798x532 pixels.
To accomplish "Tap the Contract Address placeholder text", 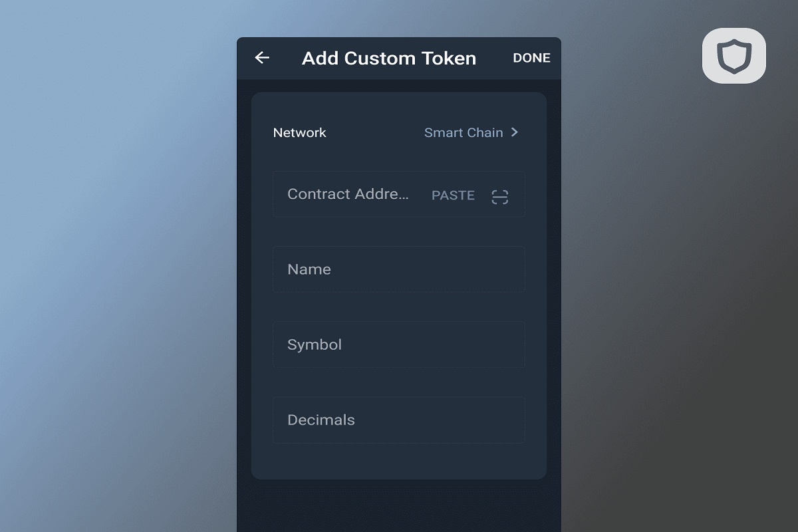I will 348,194.
